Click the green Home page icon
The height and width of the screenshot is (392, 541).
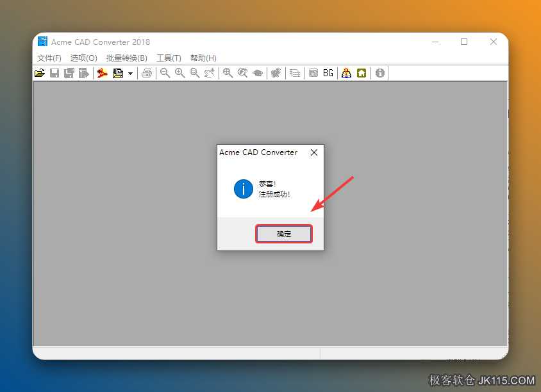tap(362, 73)
